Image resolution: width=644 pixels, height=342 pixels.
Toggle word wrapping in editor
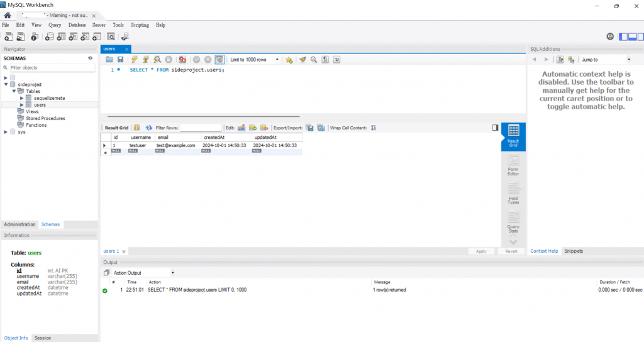click(337, 60)
